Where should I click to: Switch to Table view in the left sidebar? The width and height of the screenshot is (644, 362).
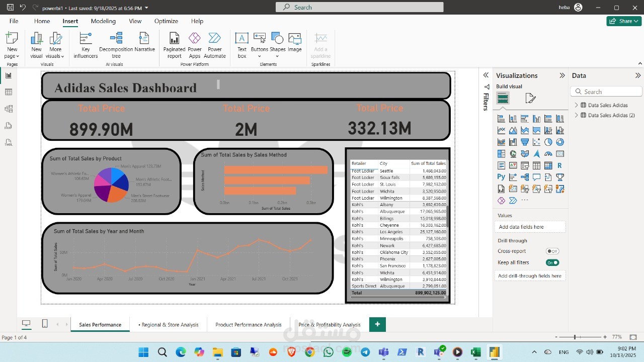pos(8,92)
